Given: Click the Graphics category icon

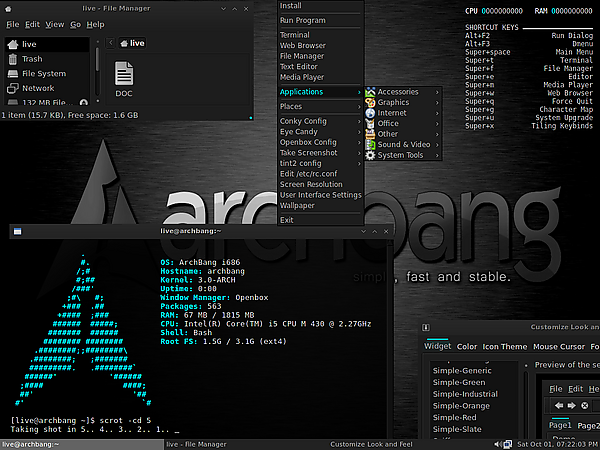Looking at the screenshot, I should pos(370,102).
